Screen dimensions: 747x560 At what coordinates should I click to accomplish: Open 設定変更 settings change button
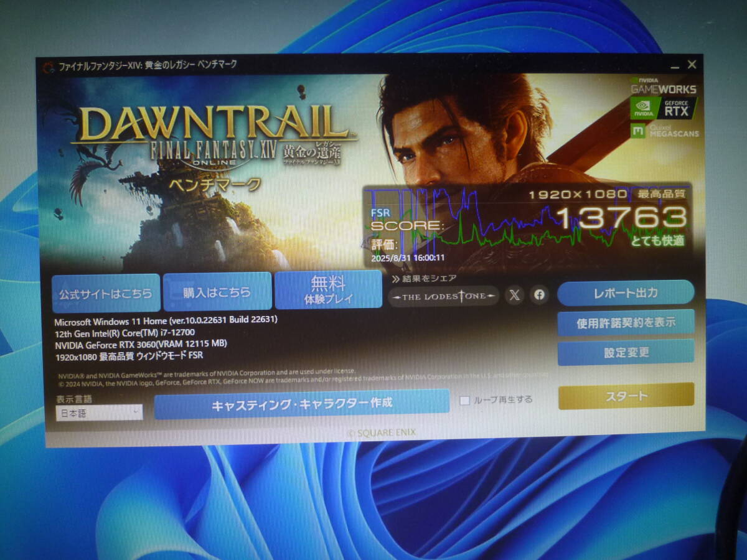coord(626,352)
